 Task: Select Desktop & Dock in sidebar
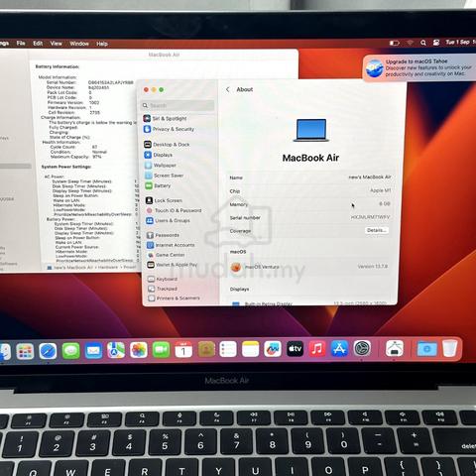tap(167, 145)
